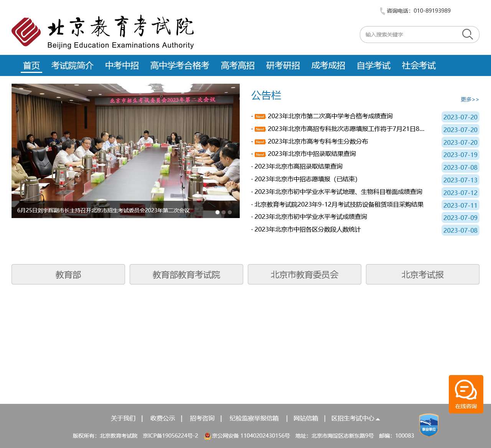491x448 pixels.
Task: Click the hotline number 010-89193989
Action: click(432, 11)
